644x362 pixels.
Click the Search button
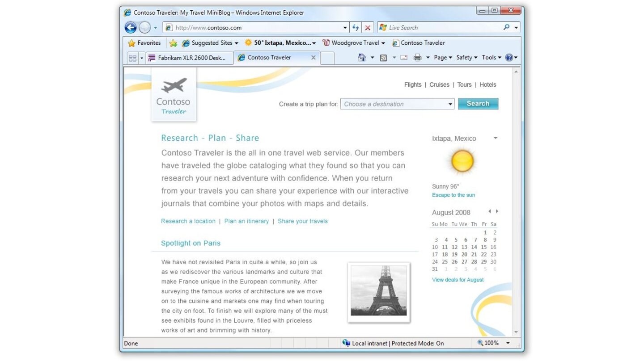pyautogui.click(x=478, y=104)
